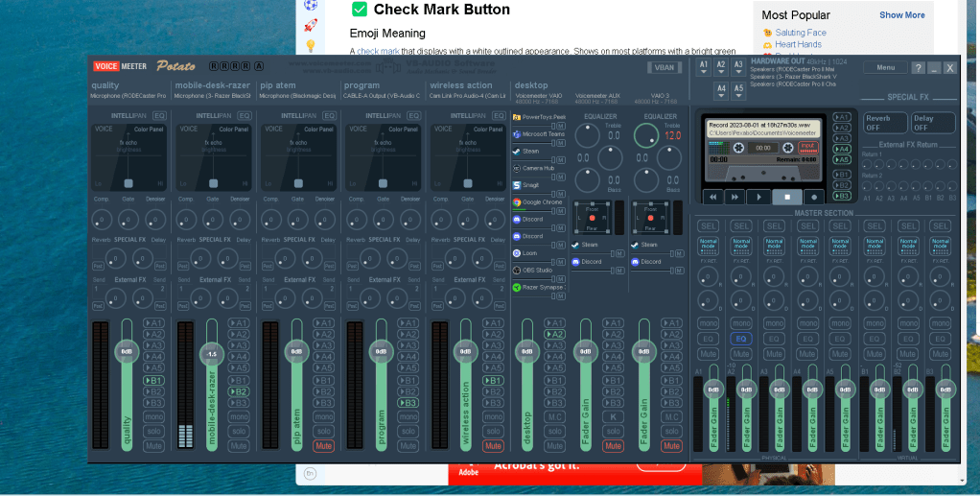Toggle the cassette B3 output routing
The width and height of the screenshot is (980, 496).
[x=842, y=196]
